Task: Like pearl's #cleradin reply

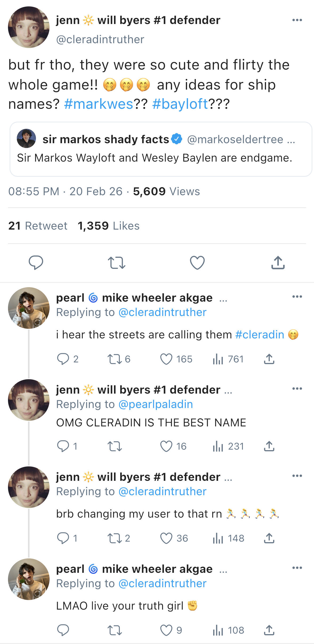Action: [166, 359]
